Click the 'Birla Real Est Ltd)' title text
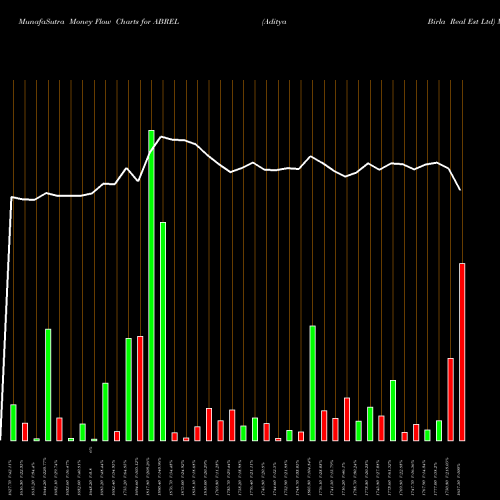The width and height of the screenshot is (500, 500). coord(461,22)
